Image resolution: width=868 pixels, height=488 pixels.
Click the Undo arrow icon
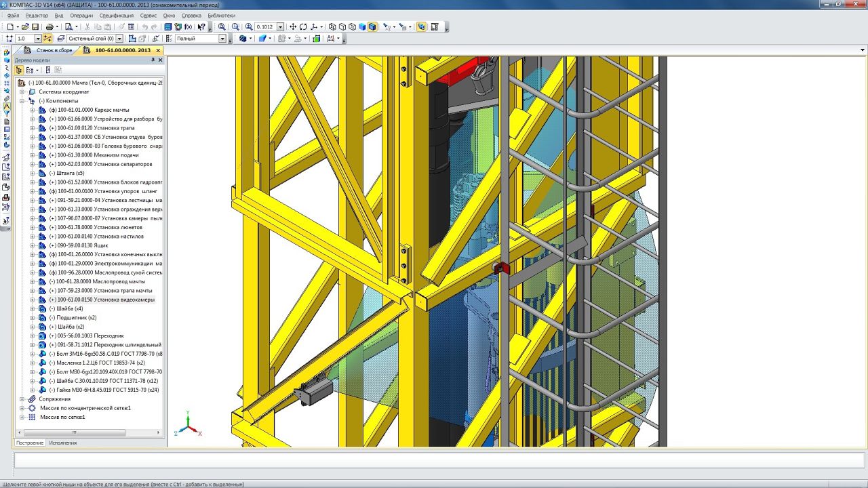pos(144,27)
